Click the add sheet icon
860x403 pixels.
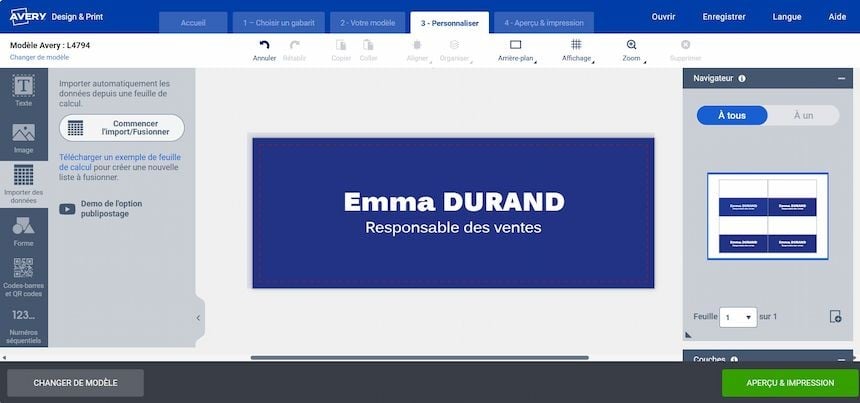point(835,316)
